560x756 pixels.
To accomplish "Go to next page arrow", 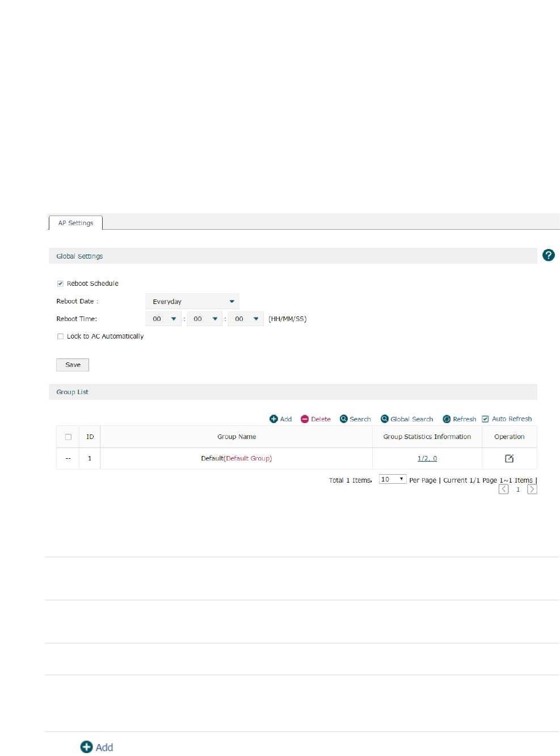I will [532, 489].
